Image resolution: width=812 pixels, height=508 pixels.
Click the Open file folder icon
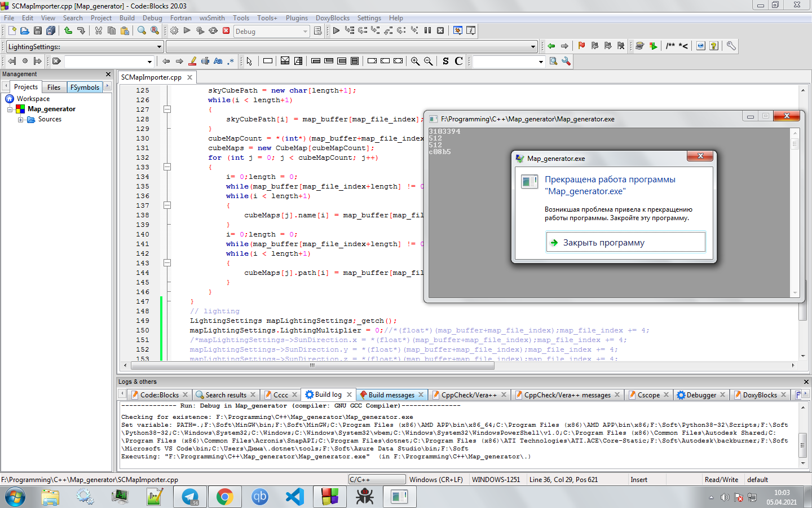coord(25,31)
